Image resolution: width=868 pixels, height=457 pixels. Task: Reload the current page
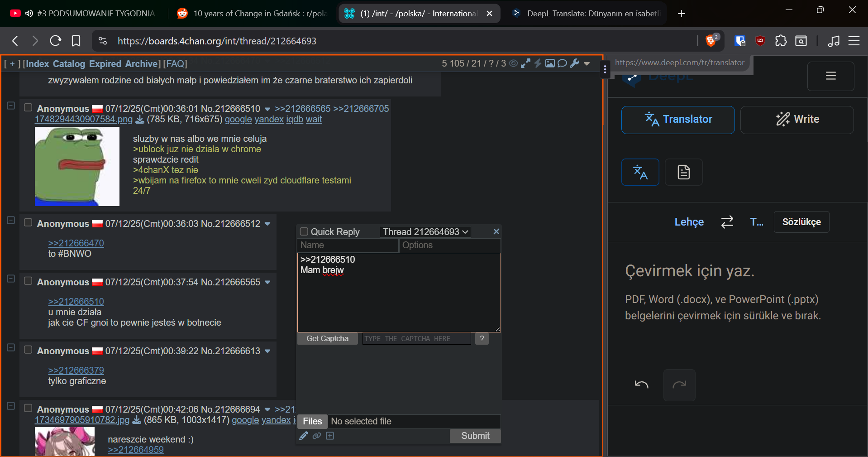pos(55,41)
